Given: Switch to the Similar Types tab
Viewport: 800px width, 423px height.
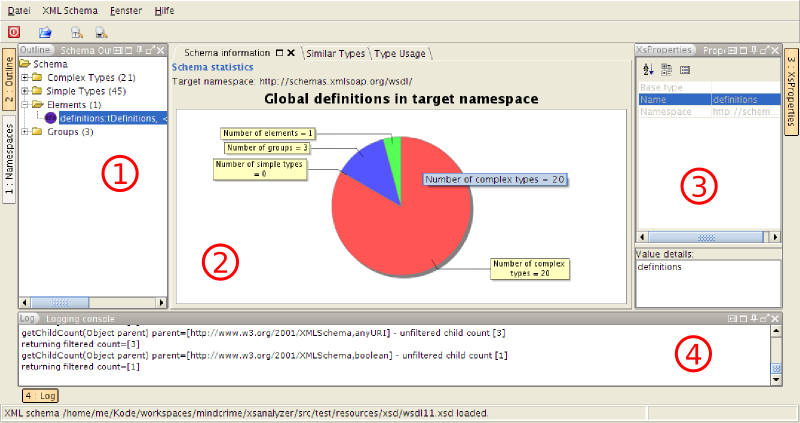Looking at the screenshot, I should point(335,53).
